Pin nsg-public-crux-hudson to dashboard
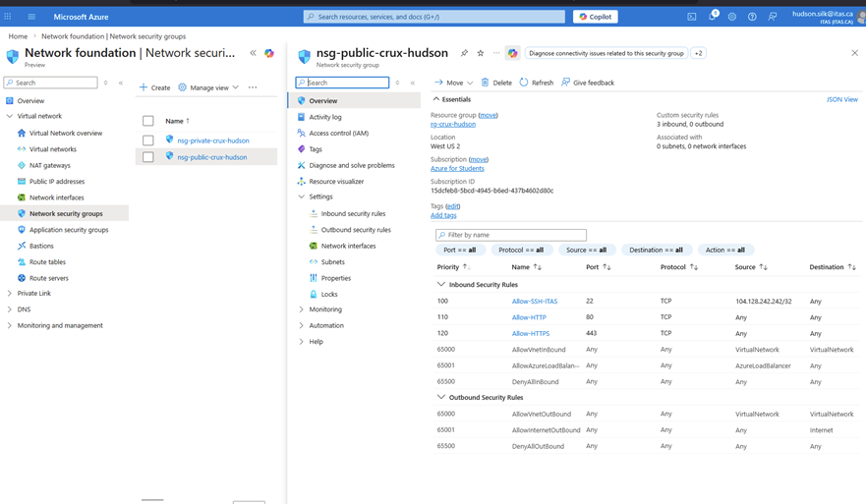The height and width of the screenshot is (504, 866). 464,53
